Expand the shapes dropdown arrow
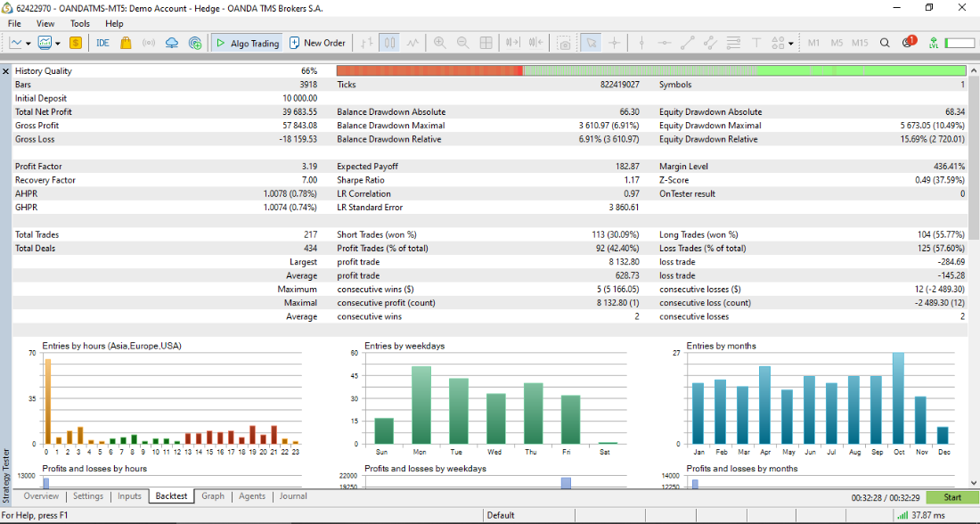 click(790, 44)
